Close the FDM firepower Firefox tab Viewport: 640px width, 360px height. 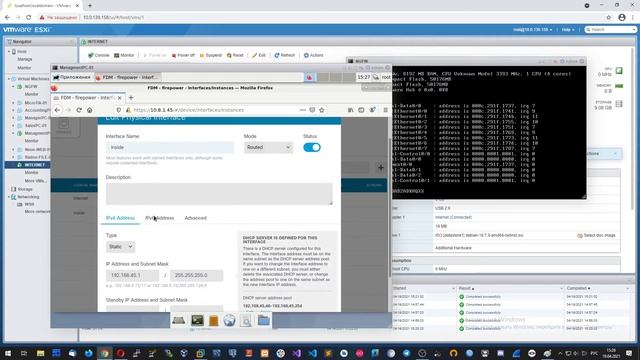point(120,98)
